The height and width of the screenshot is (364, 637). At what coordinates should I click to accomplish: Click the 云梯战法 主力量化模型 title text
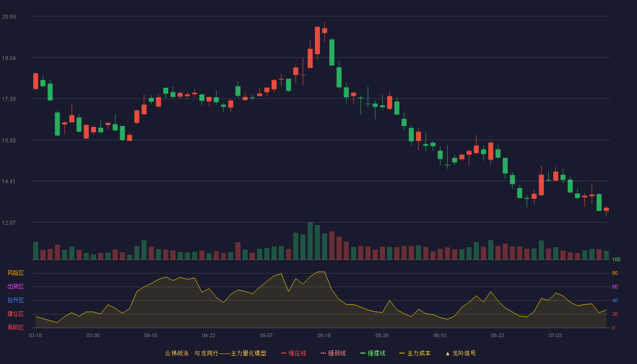(215, 353)
